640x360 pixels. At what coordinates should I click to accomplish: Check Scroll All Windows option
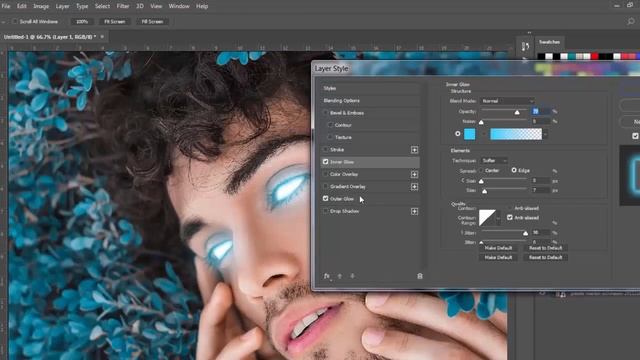[15, 21]
